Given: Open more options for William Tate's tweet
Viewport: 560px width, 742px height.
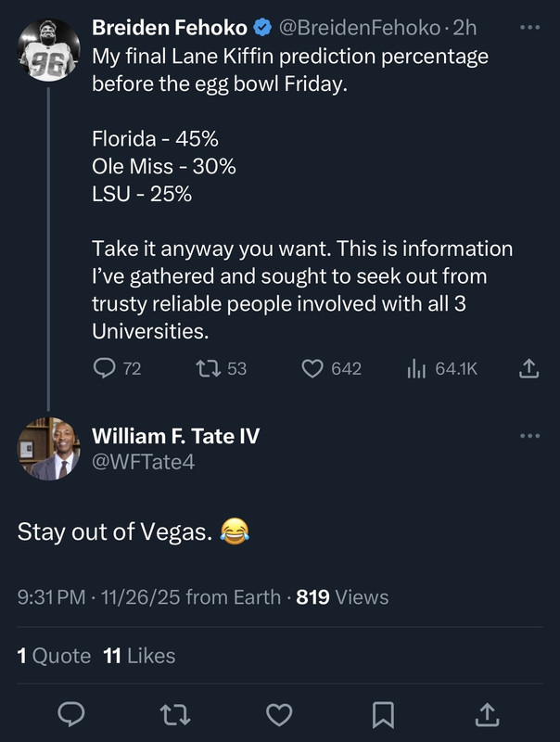Looking at the screenshot, I should click(529, 436).
